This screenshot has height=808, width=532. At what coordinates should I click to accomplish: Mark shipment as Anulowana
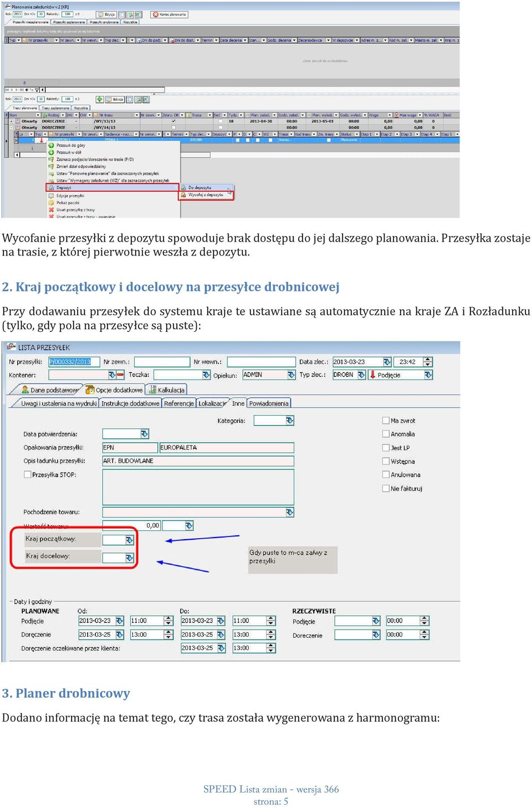pos(386,474)
